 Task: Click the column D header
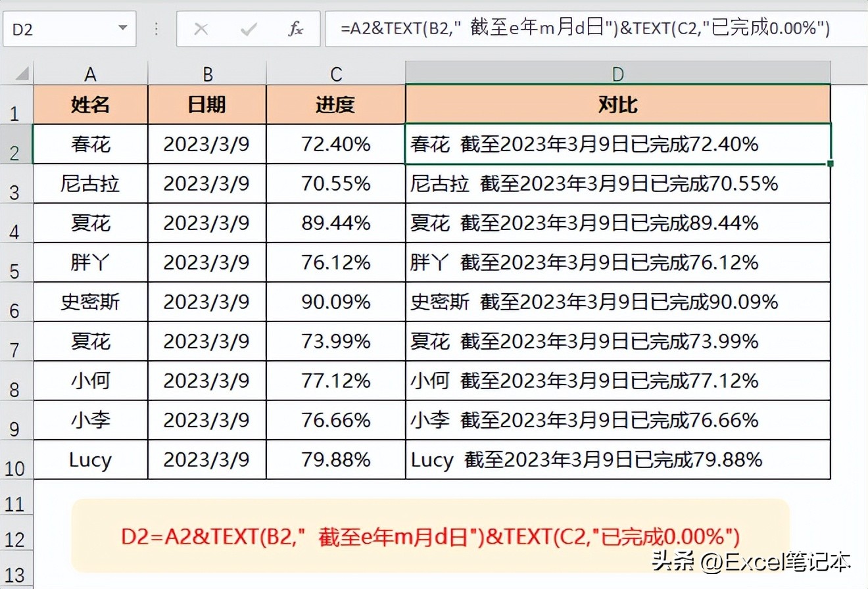pos(617,73)
